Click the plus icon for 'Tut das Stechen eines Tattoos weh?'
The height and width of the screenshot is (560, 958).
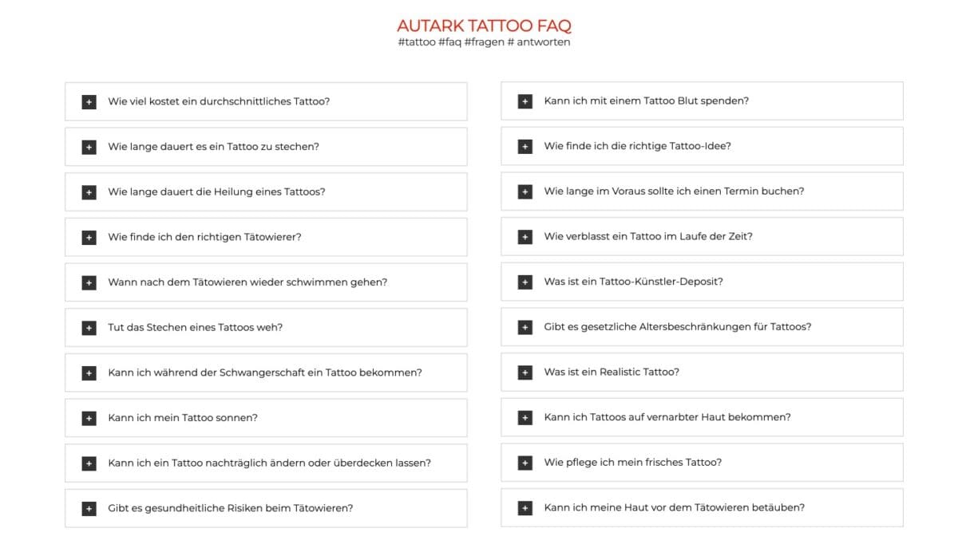coord(89,328)
